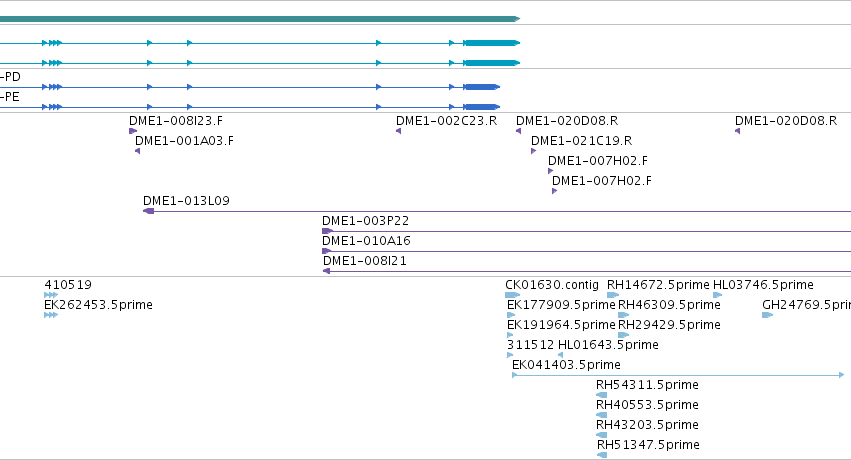This screenshot has width=851, height=460.
Task: Select the RH29429.5prime label
Action: pyautogui.click(x=669, y=325)
